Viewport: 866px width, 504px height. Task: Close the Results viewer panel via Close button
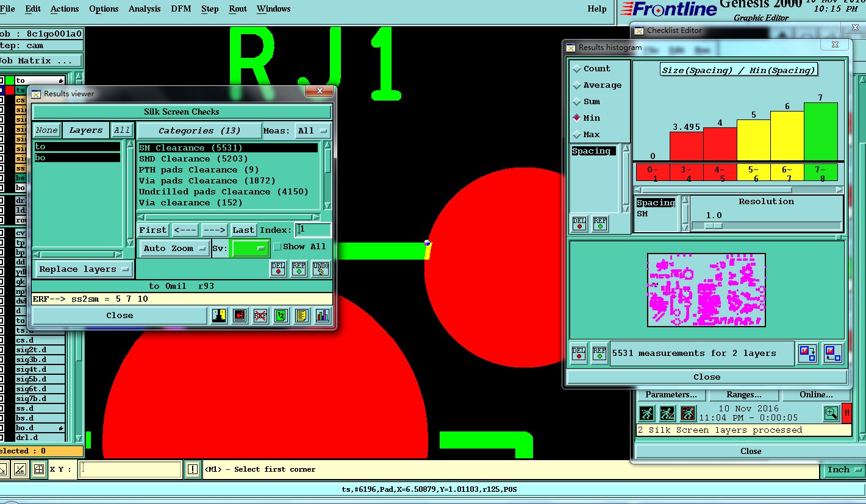[x=120, y=315]
